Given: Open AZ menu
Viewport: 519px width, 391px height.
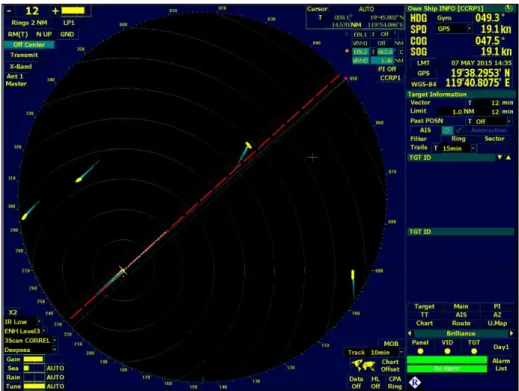Looking at the screenshot, I should [497, 315].
